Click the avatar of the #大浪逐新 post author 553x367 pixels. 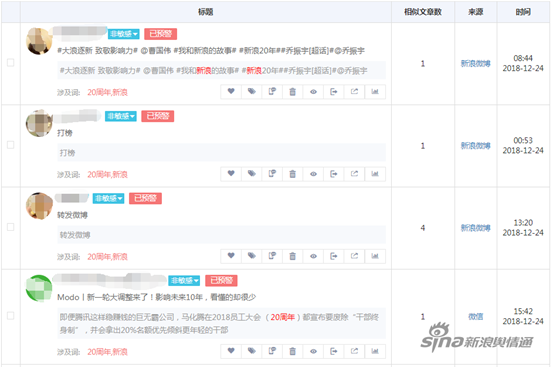point(39,41)
